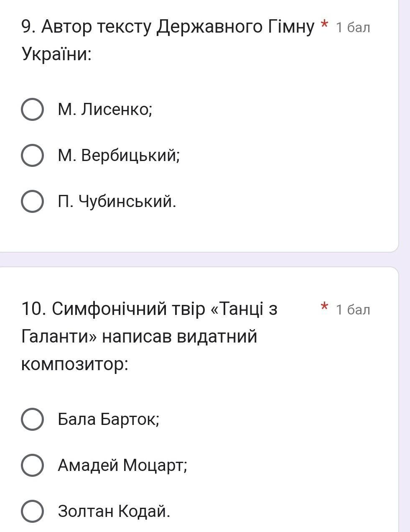
Task: Pick the Амадей Моцарт radio circle
Action: [x=32, y=465]
